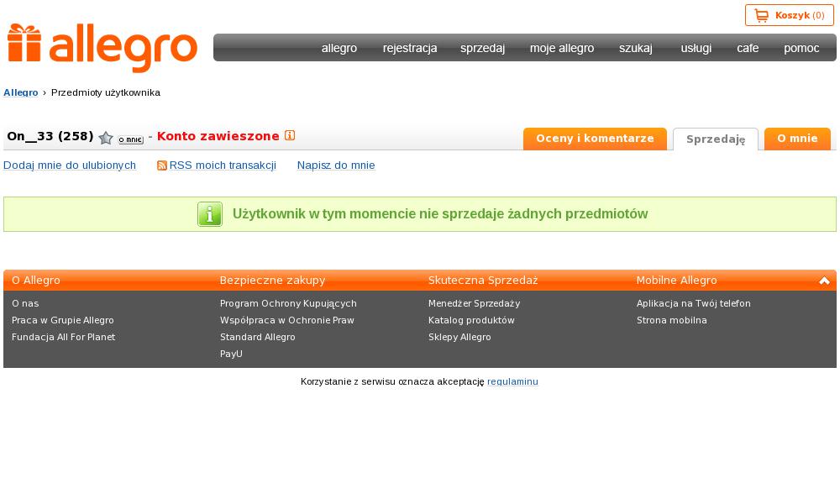
Task: Click the small 'o mnie' badge icon
Action: click(131, 139)
